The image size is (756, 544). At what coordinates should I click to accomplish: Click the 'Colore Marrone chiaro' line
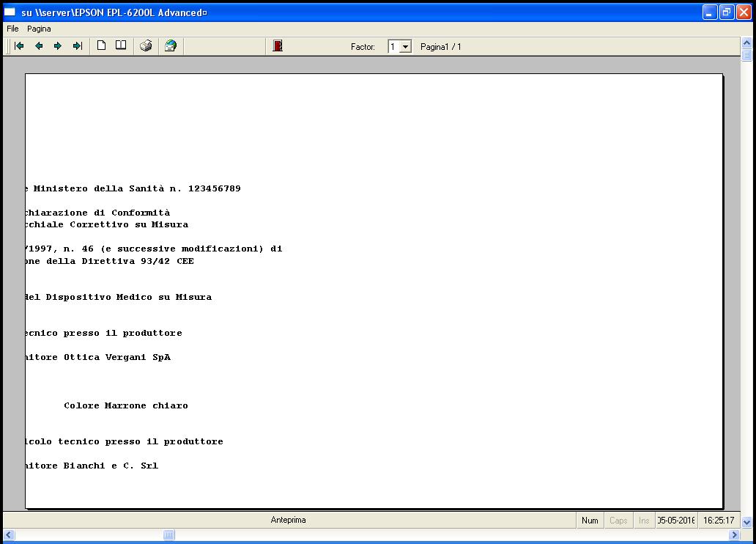(126, 405)
